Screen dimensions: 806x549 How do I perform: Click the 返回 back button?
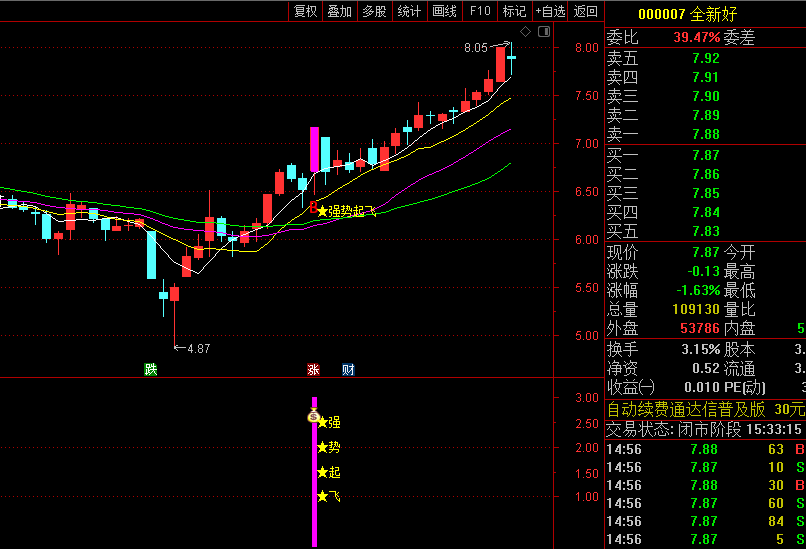point(585,11)
